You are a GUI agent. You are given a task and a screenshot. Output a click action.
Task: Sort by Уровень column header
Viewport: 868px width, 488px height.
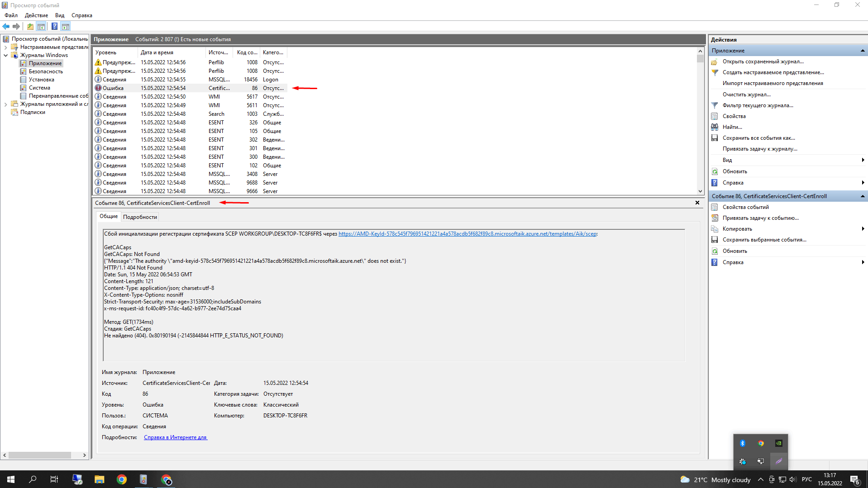point(115,52)
